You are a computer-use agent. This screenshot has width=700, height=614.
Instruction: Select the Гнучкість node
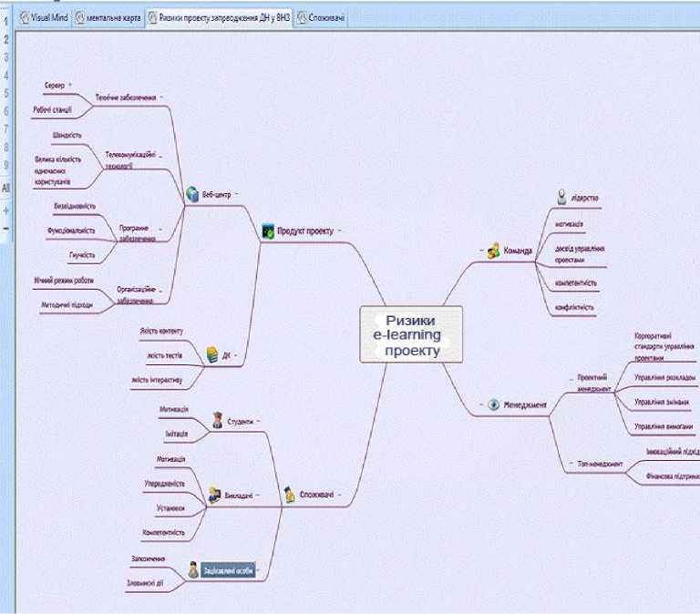coord(82,255)
